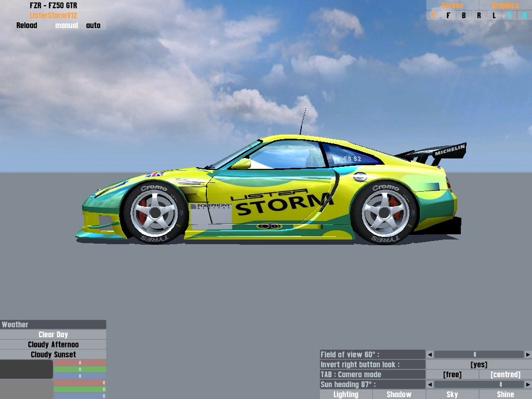Click the ListerStormV12 skin name

[x=54, y=15]
